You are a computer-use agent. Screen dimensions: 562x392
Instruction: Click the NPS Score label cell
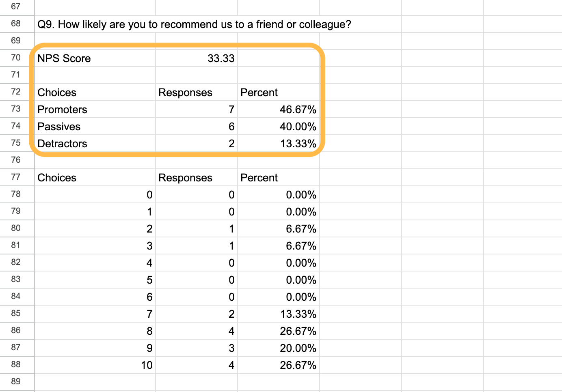coord(64,58)
